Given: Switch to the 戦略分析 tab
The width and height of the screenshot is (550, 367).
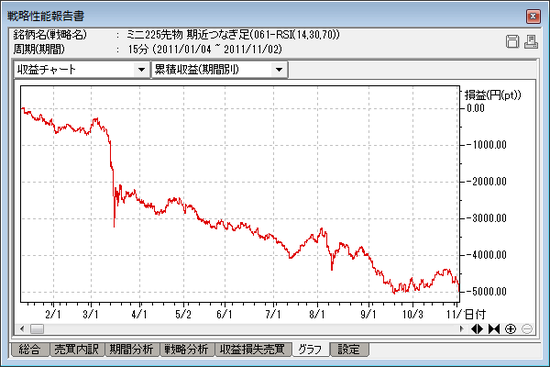Looking at the screenshot, I should (187, 349).
